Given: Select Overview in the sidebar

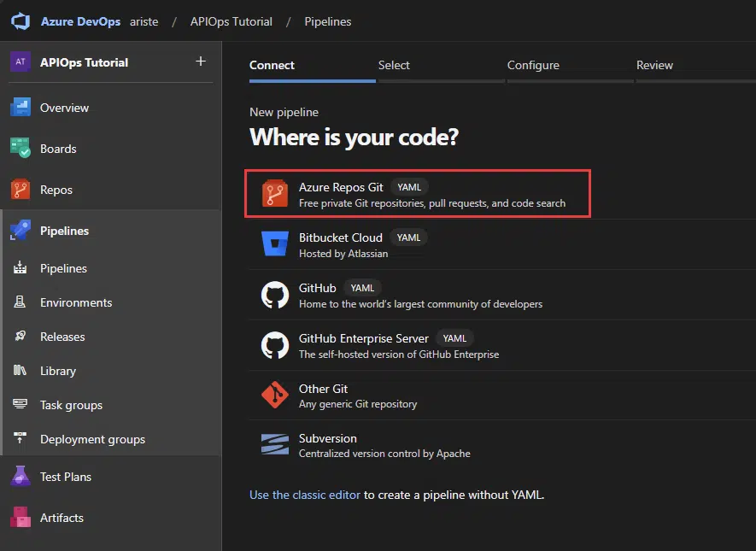Looking at the screenshot, I should coord(66,108).
